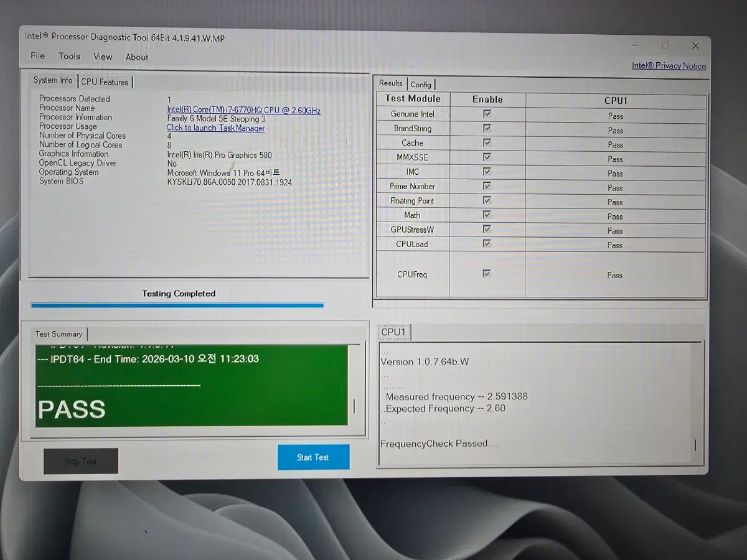747x560 pixels.
Task: Select the CPU1 output tab
Action: (393, 332)
